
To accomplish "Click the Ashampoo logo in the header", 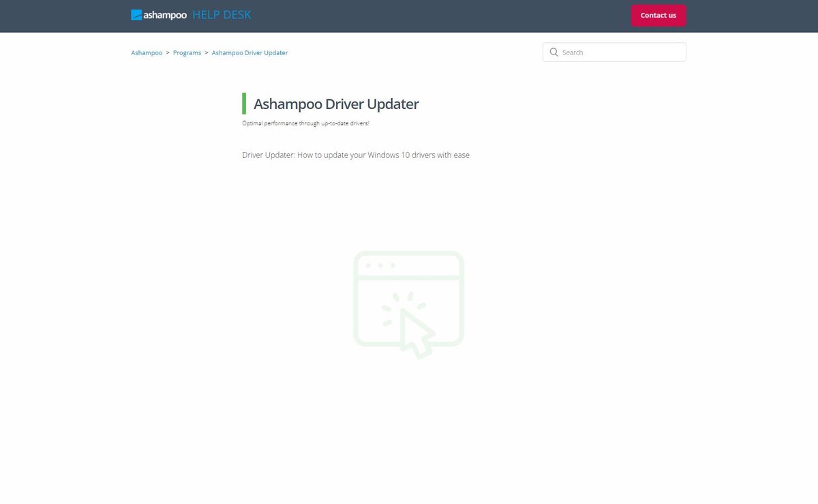I will click(159, 14).
